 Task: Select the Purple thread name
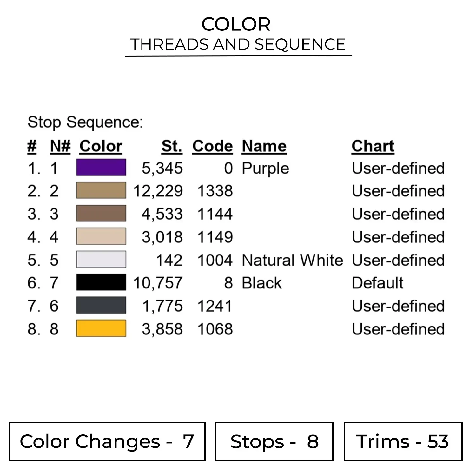click(x=265, y=168)
